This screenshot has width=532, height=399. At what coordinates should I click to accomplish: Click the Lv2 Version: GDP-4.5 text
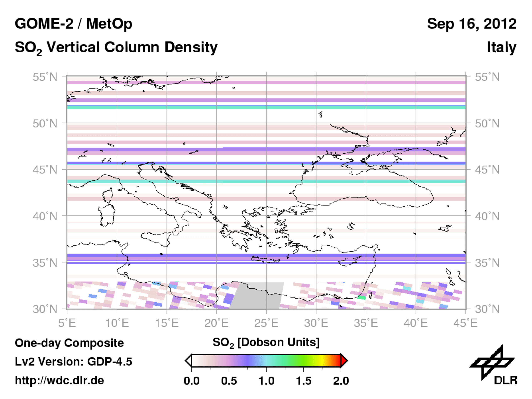[x=73, y=362]
